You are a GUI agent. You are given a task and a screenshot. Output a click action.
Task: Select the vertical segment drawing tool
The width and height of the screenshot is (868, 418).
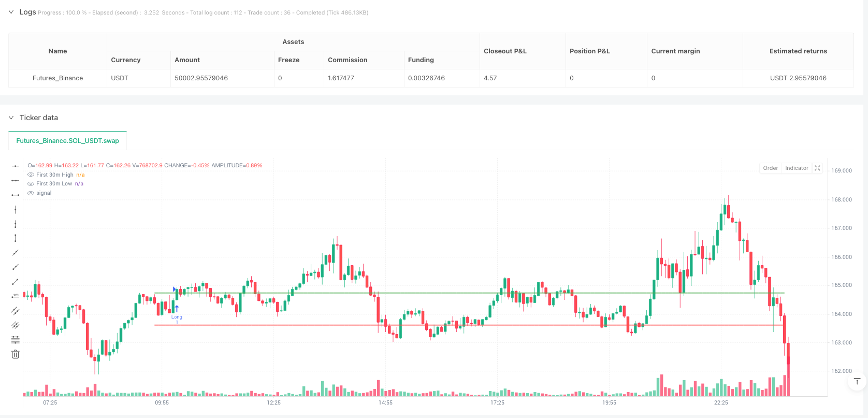[x=16, y=238]
